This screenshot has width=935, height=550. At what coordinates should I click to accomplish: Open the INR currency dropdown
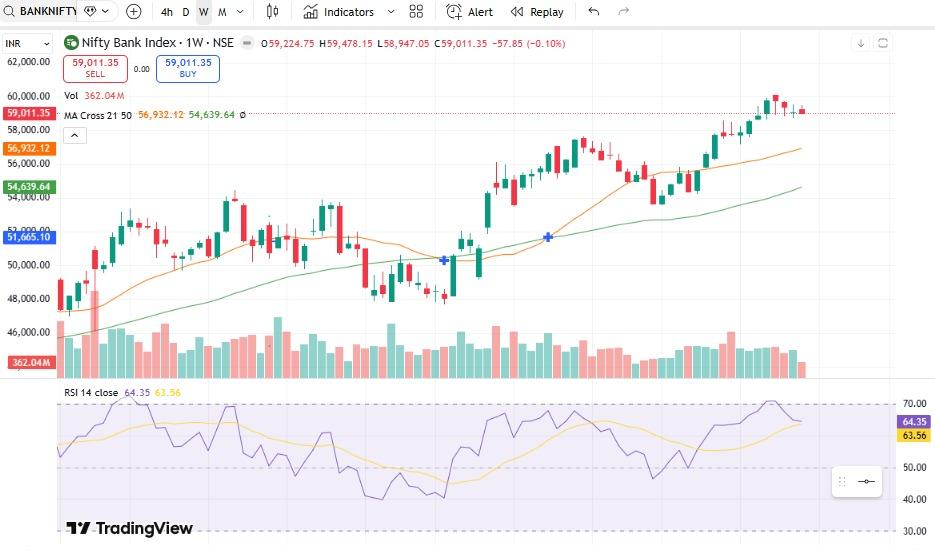coord(27,44)
